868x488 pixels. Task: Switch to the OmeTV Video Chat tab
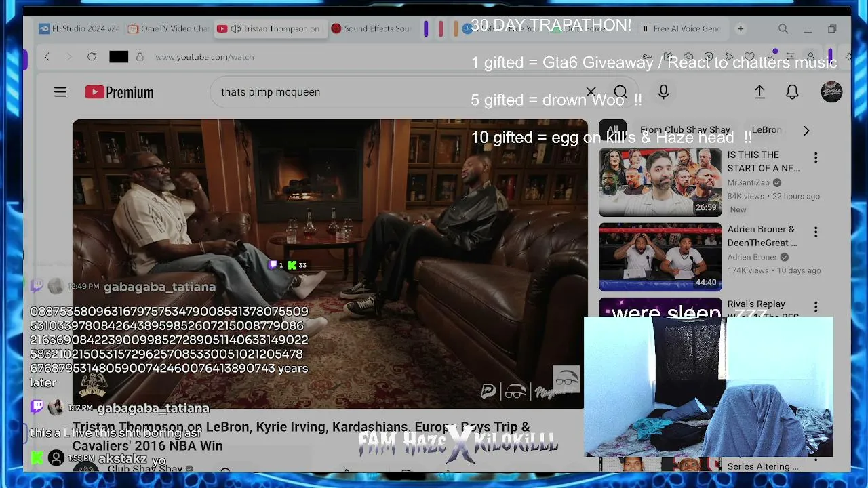[169, 28]
